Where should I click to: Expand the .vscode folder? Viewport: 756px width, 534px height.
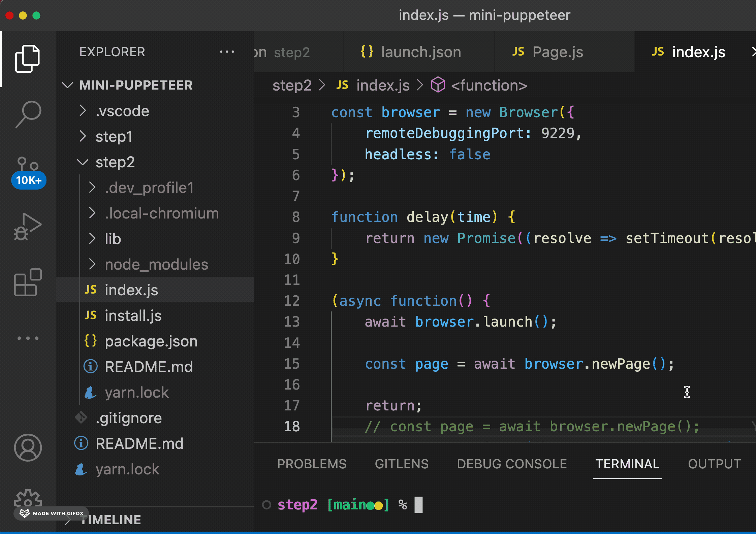pyautogui.click(x=122, y=111)
